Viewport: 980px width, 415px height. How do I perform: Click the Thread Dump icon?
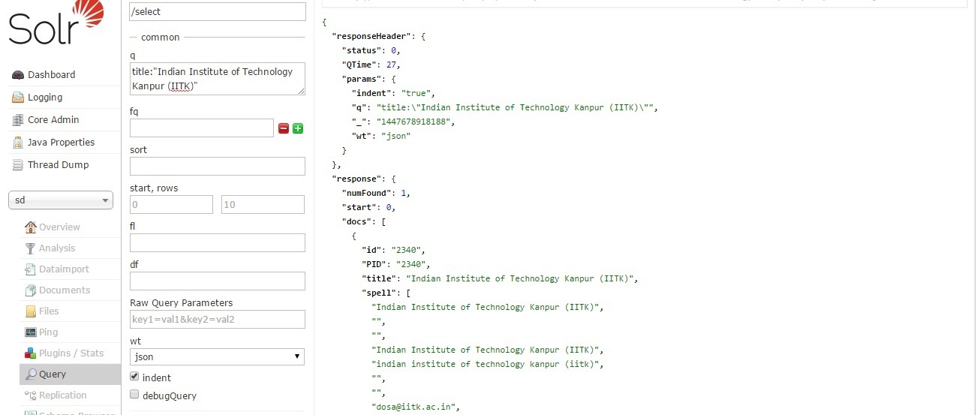tap(18, 165)
